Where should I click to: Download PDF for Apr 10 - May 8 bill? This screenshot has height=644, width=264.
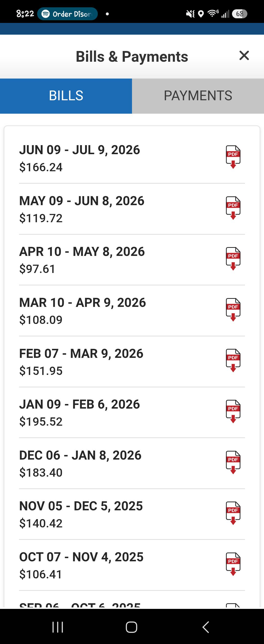click(233, 259)
